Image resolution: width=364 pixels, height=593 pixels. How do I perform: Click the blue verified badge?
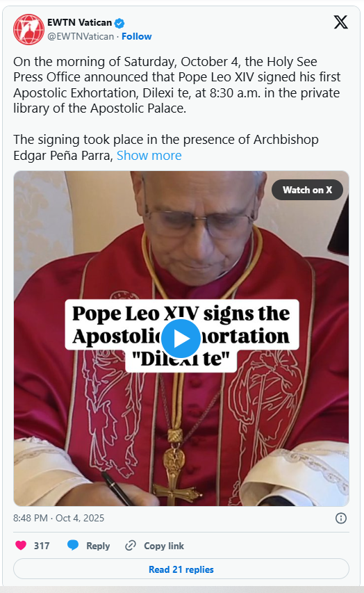coord(119,23)
